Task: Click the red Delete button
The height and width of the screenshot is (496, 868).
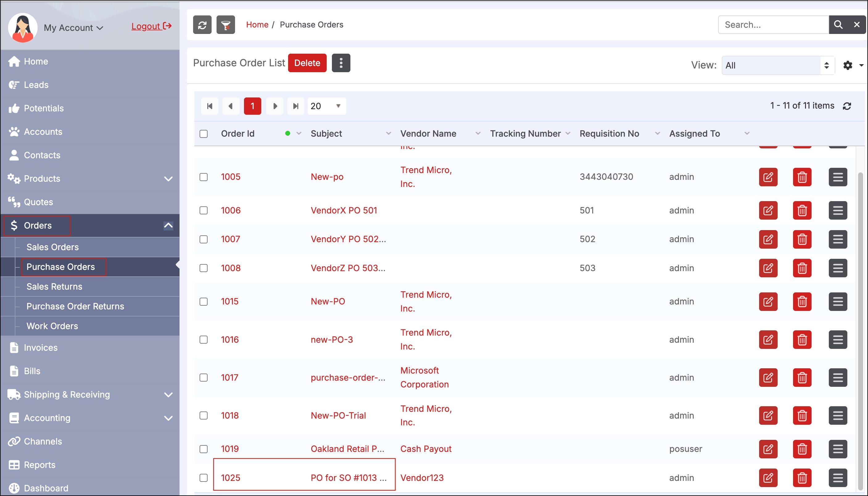Action: coord(307,63)
